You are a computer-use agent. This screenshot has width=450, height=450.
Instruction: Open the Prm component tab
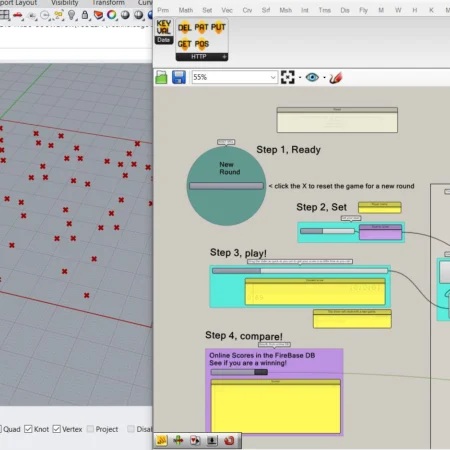163,10
